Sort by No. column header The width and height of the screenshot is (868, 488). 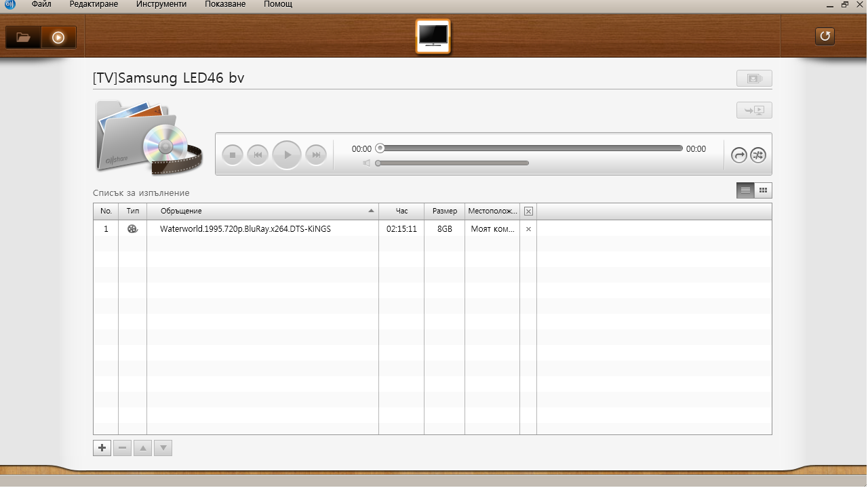click(106, 211)
